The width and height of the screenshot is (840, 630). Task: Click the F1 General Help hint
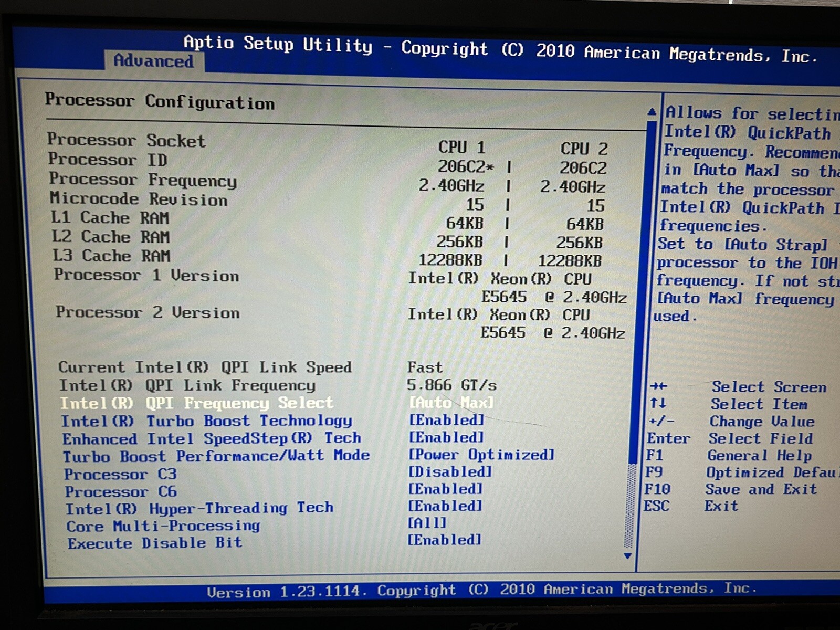pyautogui.click(x=730, y=456)
